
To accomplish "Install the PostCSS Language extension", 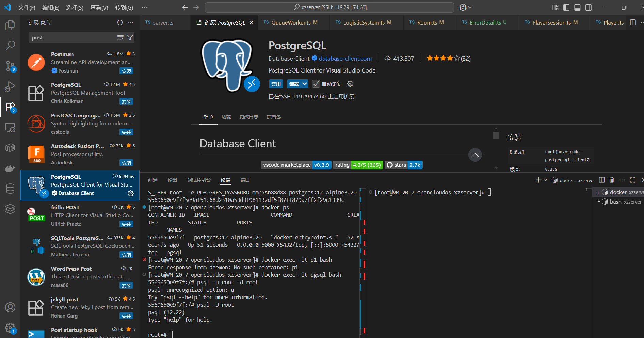I will tap(126, 132).
